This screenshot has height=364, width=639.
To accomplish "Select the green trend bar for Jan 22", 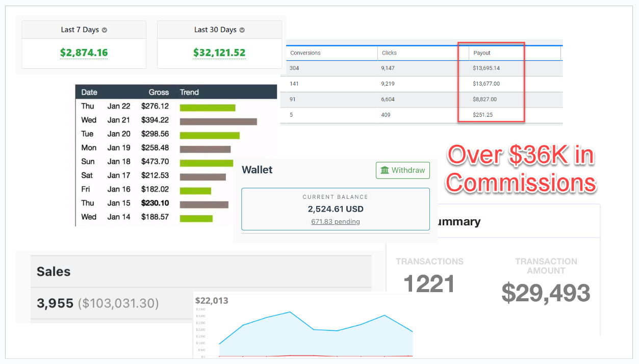I will [x=208, y=108].
